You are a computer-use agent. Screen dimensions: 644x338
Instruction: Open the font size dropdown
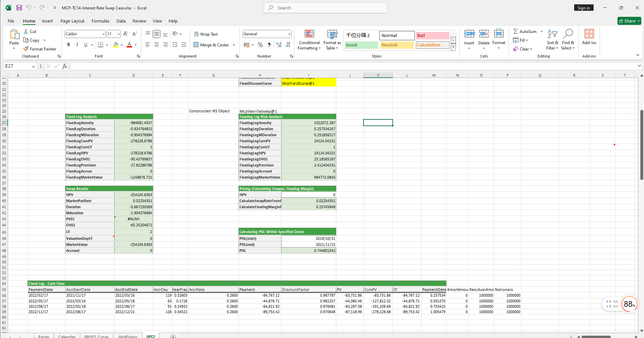[119, 34]
